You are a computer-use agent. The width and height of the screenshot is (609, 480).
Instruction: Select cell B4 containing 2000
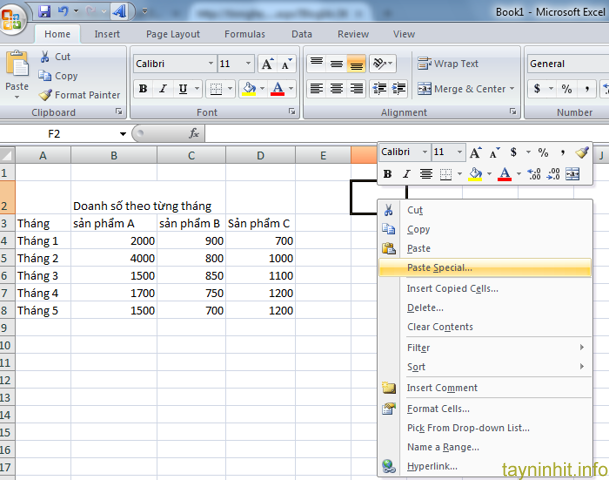(x=113, y=241)
